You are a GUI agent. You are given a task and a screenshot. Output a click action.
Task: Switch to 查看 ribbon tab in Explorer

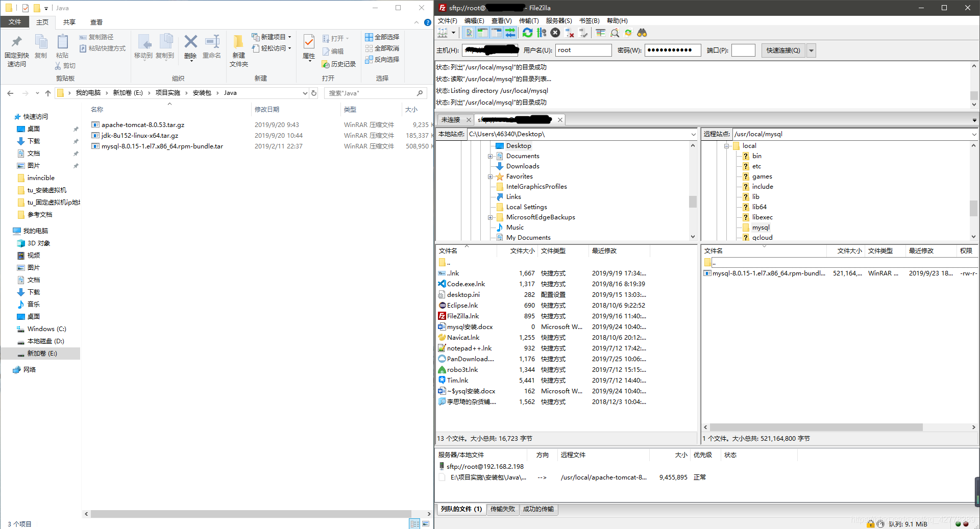96,22
